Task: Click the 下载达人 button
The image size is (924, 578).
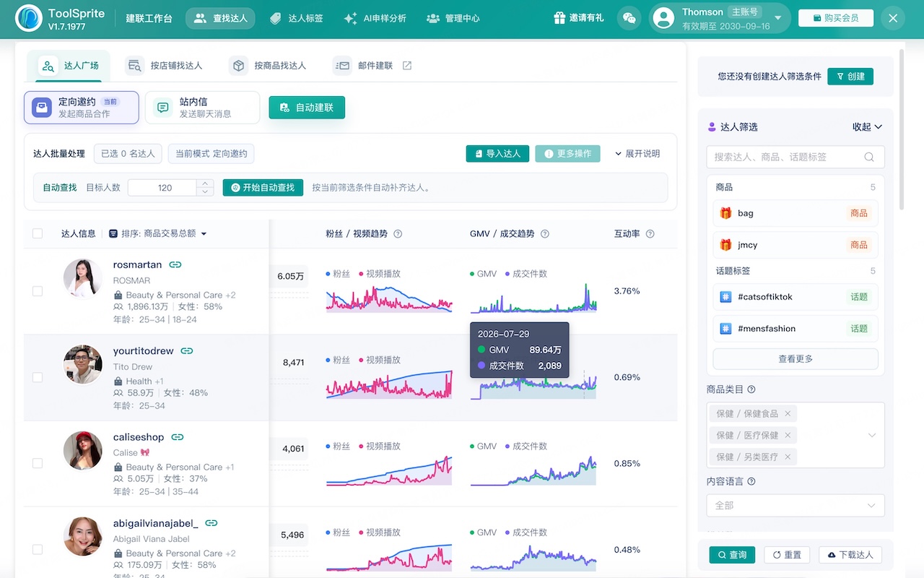Action: (x=850, y=555)
